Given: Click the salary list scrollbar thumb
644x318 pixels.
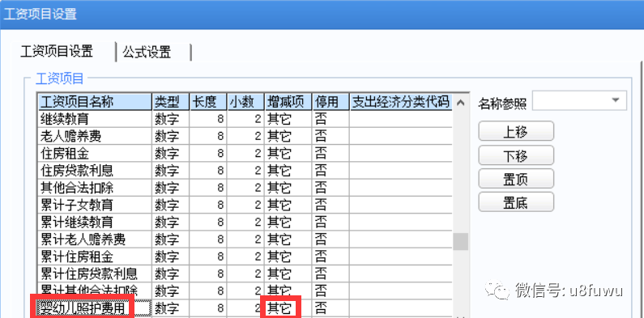Looking at the screenshot, I should point(460,241).
